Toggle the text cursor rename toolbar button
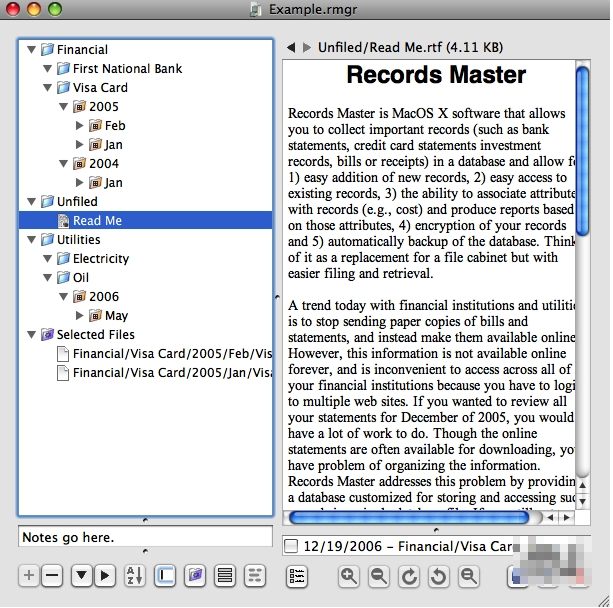 (x=165, y=576)
